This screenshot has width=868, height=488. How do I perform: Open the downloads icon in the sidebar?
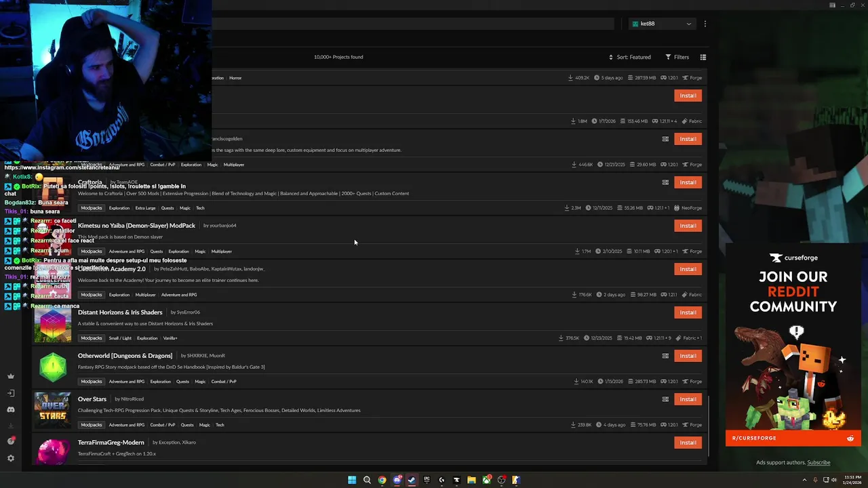click(11, 426)
